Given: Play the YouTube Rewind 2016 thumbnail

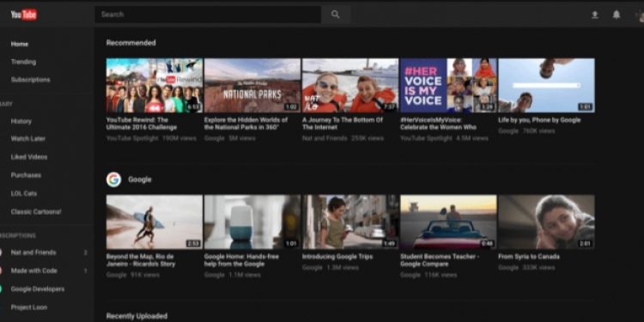Looking at the screenshot, I should (x=155, y=85).
